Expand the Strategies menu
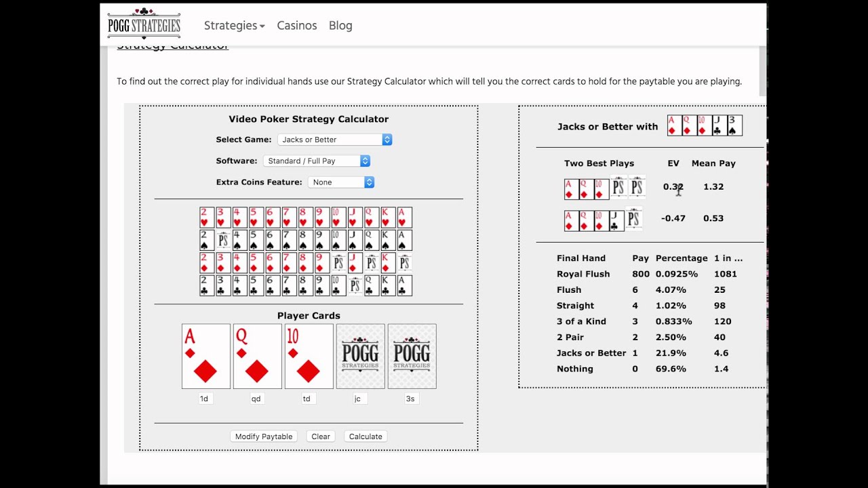This screenshot has width=868, height=488. tap(234, 25)
